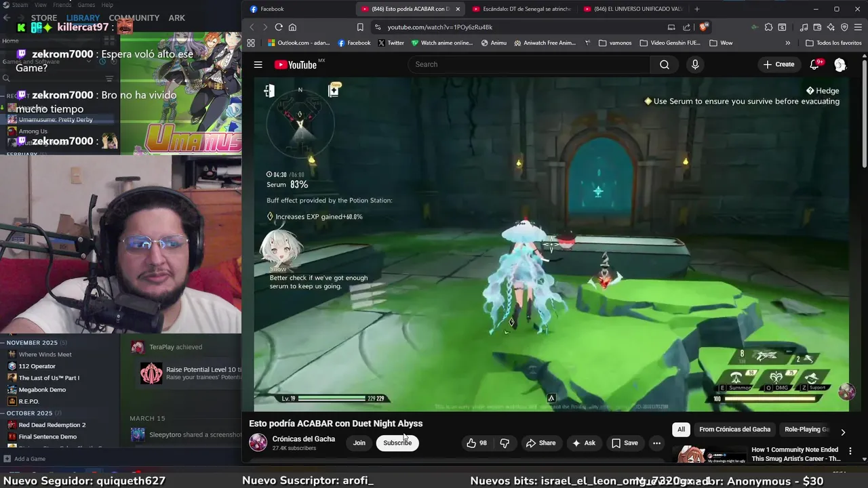
Task: Click the browser URL address field
Action: [x=522, y=27]
